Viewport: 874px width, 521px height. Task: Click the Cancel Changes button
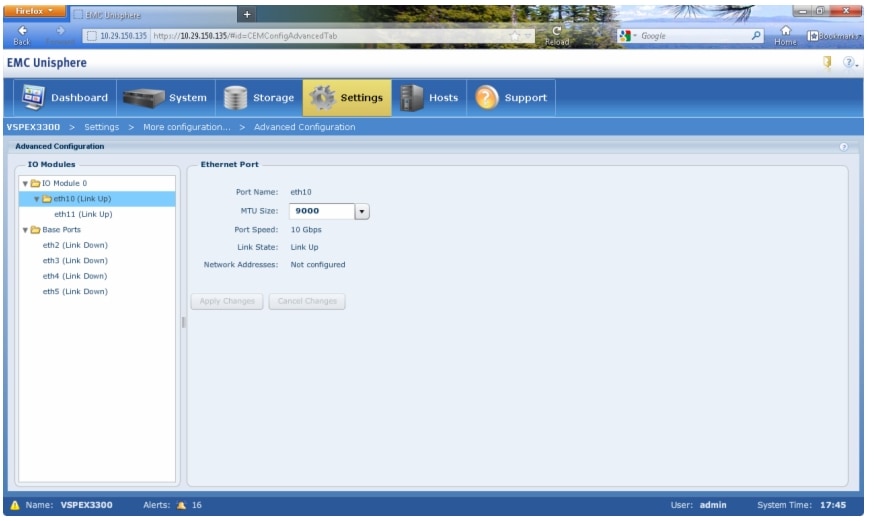pos(307,302)
